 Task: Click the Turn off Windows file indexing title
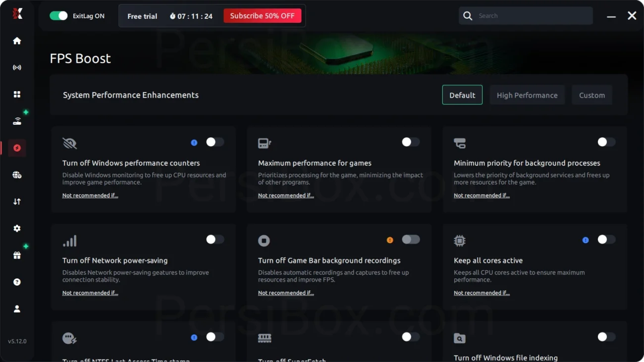(506, 358)
